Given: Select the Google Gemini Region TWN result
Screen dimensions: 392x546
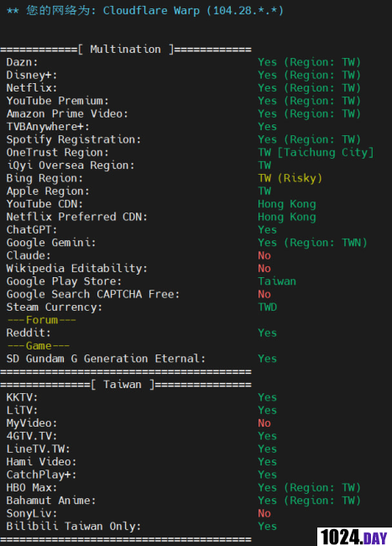Looking at the screenshot, I should (x=312, y=243).
